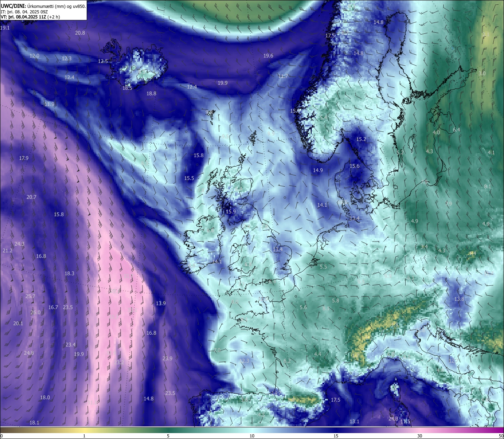Image resolution: width=504 pixels, height=439 pixels.
Task: Click the 18.5 value south of Iceland
Action: click(127, 88)
